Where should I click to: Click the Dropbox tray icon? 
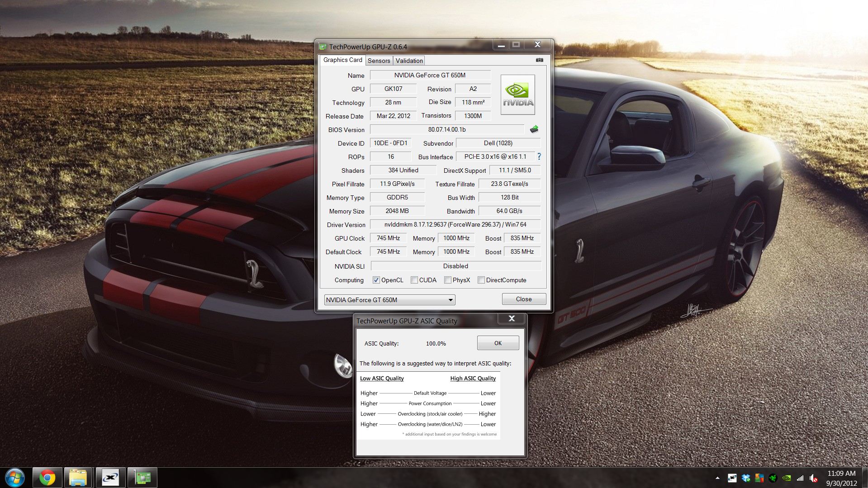tap(746, 478)
